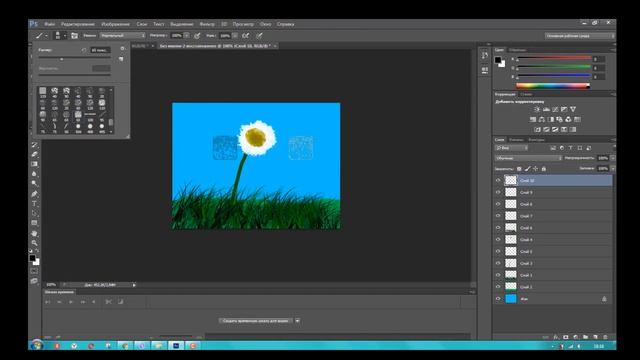This screenshot has width=640, height=360.
Task: Toggle lock transparent pixels
Action: point(519,169)
